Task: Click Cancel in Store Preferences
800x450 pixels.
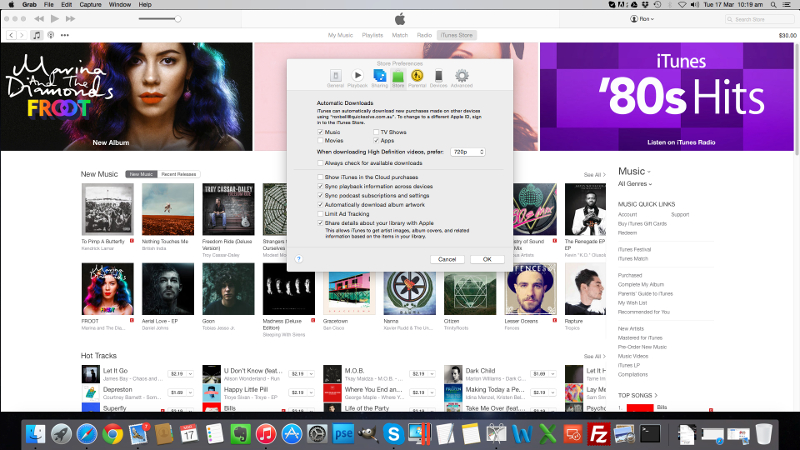Action: click(447, 259)
